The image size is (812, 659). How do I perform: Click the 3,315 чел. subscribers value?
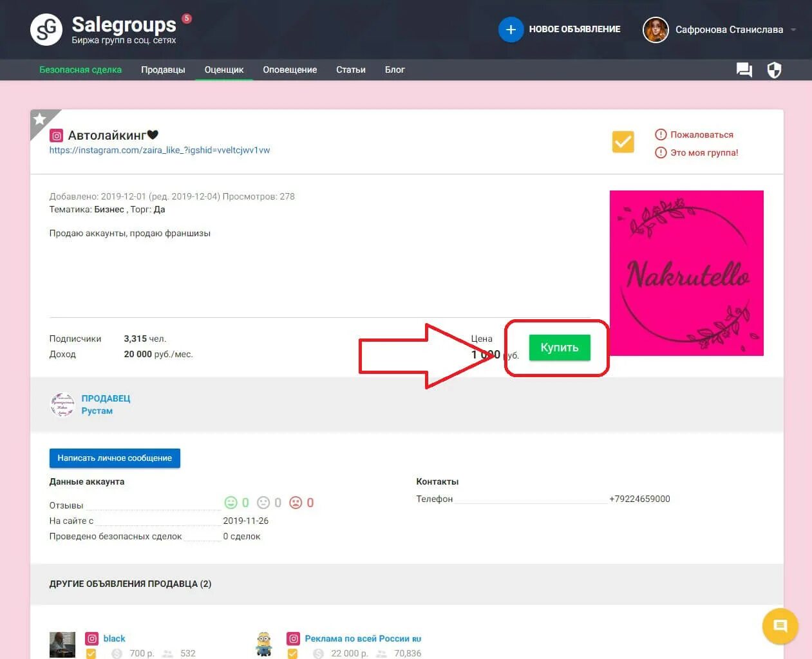coord(145,339)
